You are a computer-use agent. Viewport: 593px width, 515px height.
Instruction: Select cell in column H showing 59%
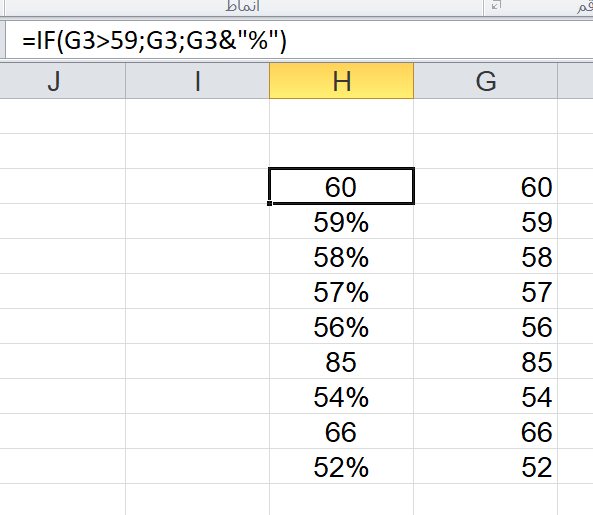pyautogui.click(x=342, y=222)
